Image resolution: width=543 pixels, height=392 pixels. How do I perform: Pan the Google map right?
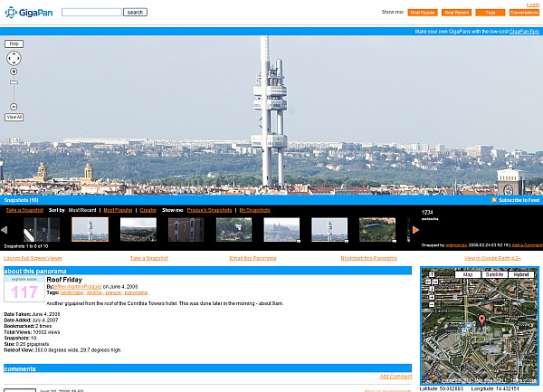[435, 282]
